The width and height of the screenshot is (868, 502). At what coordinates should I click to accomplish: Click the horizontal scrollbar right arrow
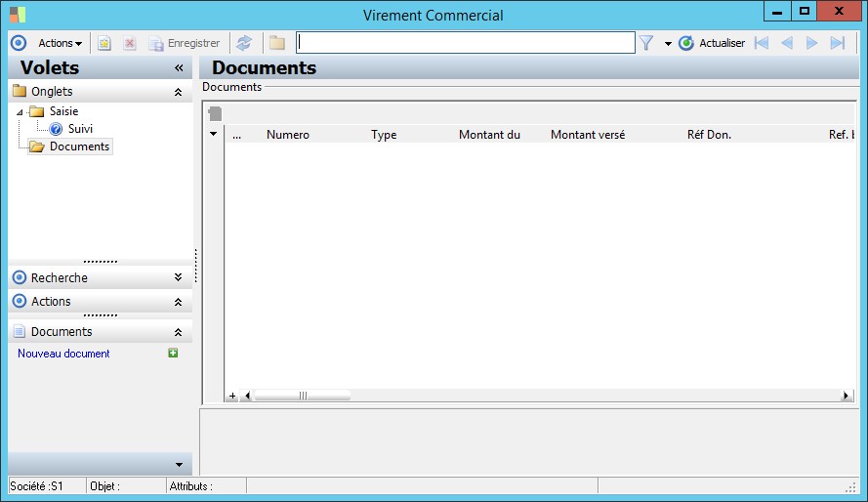coord(846,396)
